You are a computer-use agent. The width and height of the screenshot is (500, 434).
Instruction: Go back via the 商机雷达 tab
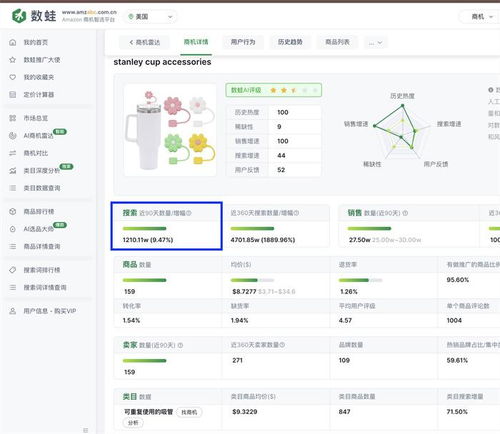145,42
